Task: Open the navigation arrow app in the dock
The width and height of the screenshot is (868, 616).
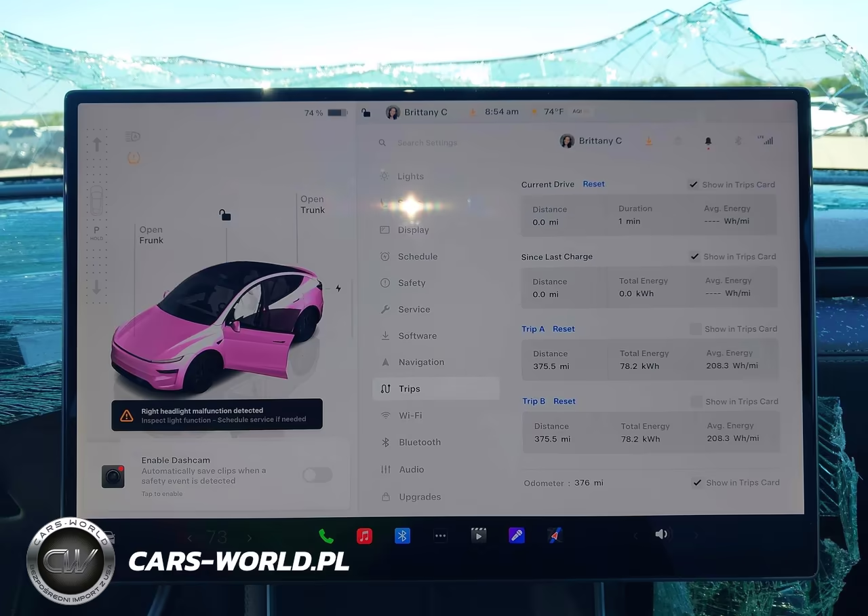Action: (555, 536)
